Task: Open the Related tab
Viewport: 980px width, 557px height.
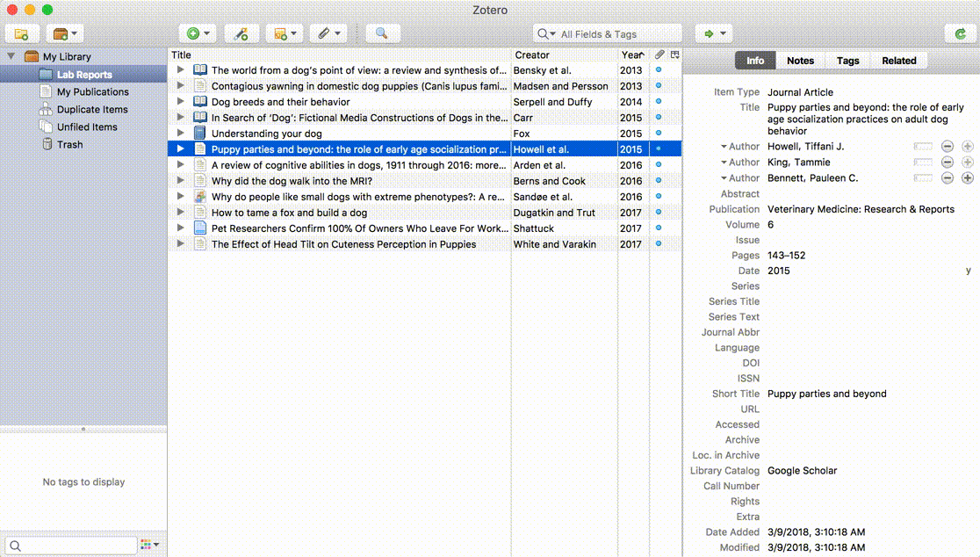Action: [x=899, y=61]
